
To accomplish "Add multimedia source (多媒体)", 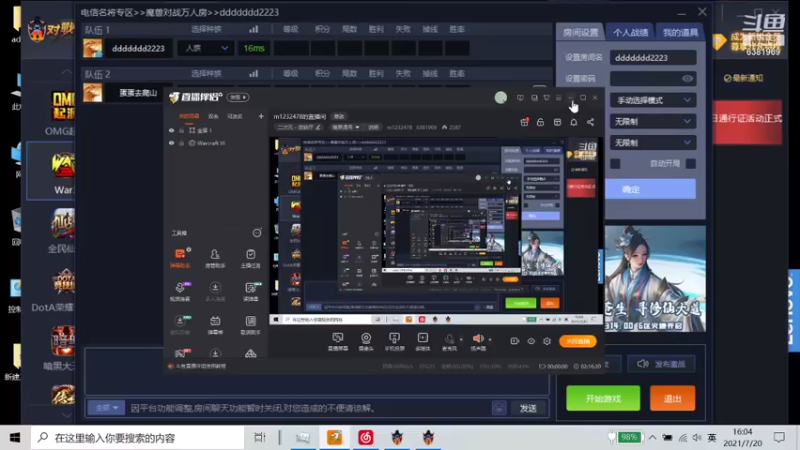I will coord(422,341).
